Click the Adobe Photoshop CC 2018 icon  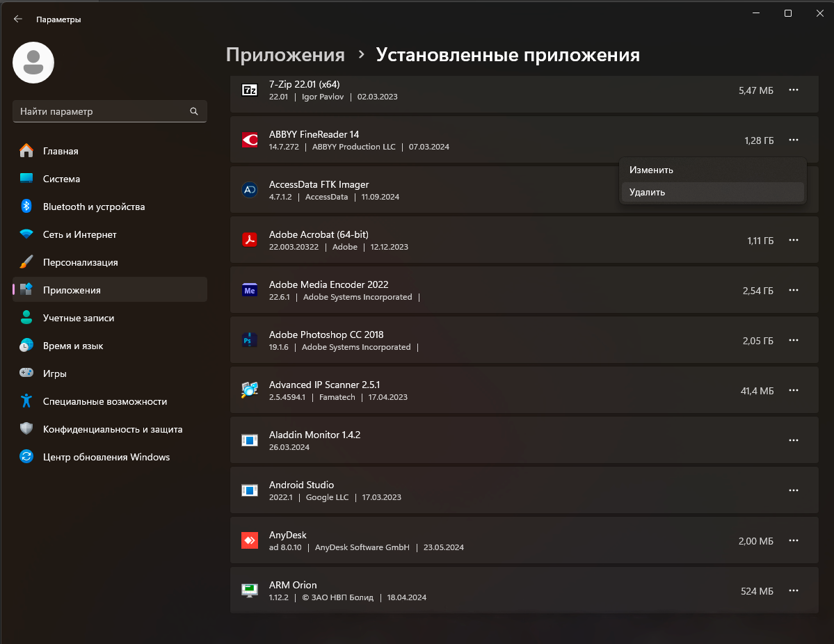click(250, 340)
